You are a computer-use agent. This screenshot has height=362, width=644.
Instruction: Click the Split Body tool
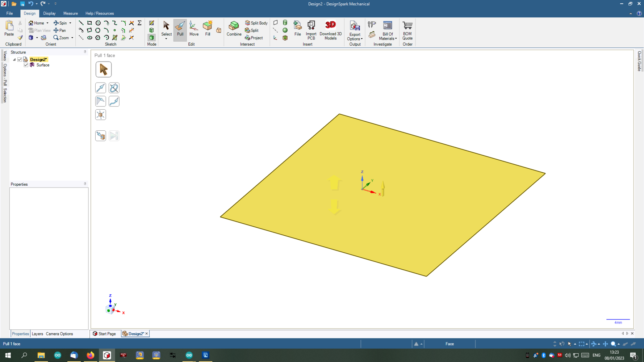(256, 23)
